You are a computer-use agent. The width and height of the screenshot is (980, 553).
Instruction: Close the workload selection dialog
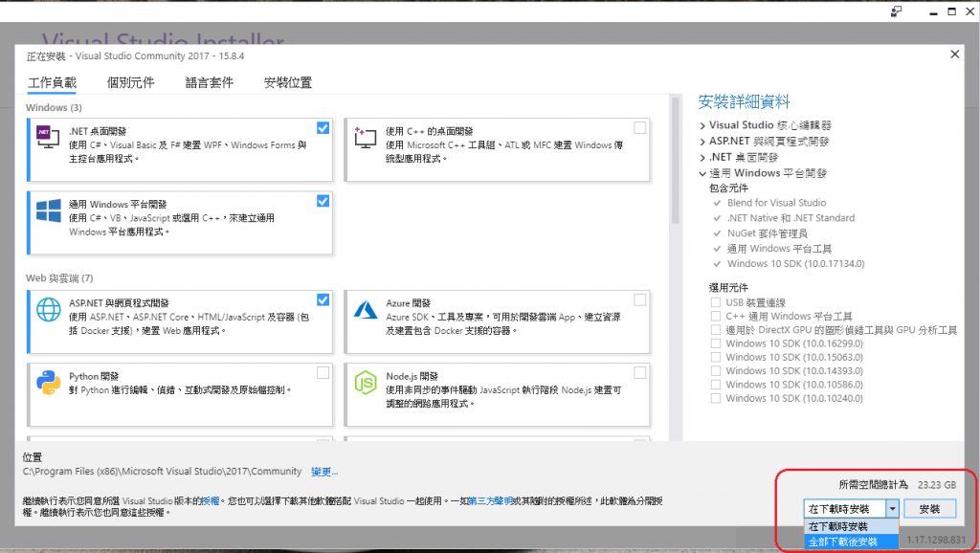[x=954, y=55]
